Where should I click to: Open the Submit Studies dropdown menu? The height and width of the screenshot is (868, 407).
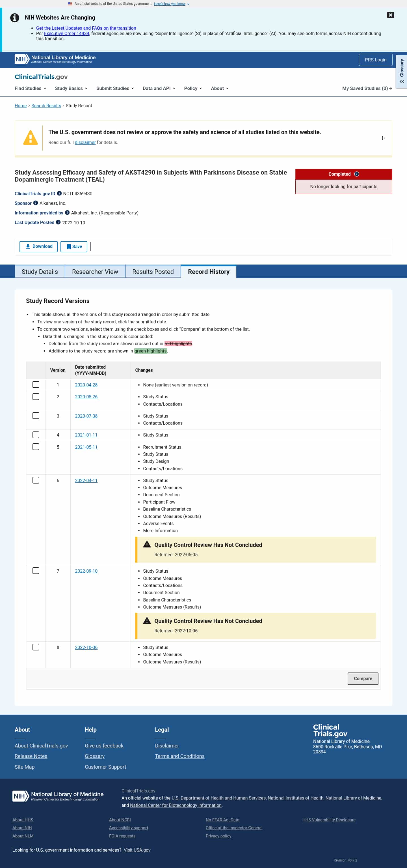click(115, 88)
